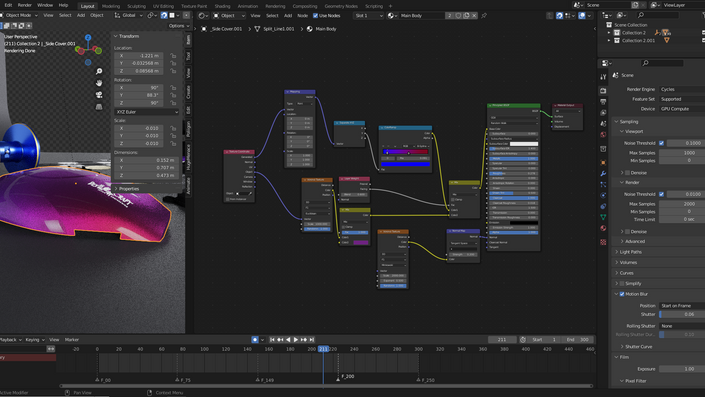This screenshot has width=705, height=397.
Task: Pin the node editor material
Action: click(x=484, y=16)
